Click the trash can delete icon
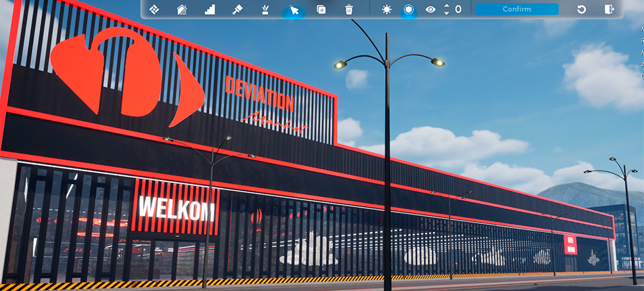644x291 pixels. pyautogui.click(x=349, y=9)
